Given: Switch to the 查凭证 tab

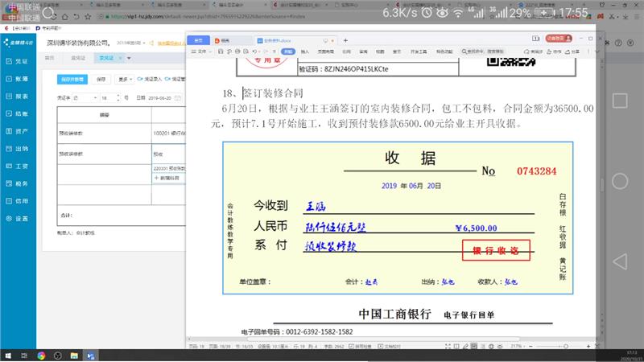Looking at the screenshot, I should click(78, 58).
